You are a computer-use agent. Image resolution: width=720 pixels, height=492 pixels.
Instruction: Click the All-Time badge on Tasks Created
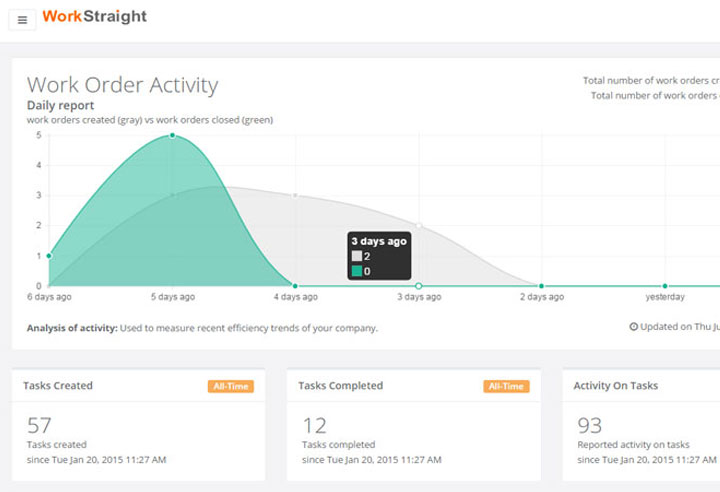pos(231,386)
